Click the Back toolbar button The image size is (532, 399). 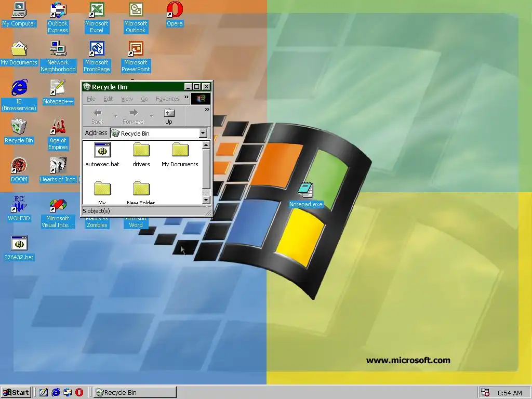[98, 116]
